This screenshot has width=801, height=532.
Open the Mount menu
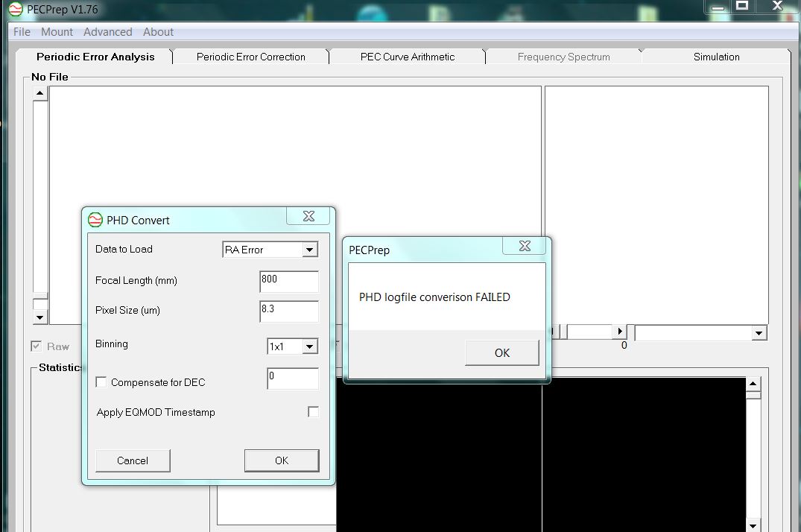tap(57, 32)
